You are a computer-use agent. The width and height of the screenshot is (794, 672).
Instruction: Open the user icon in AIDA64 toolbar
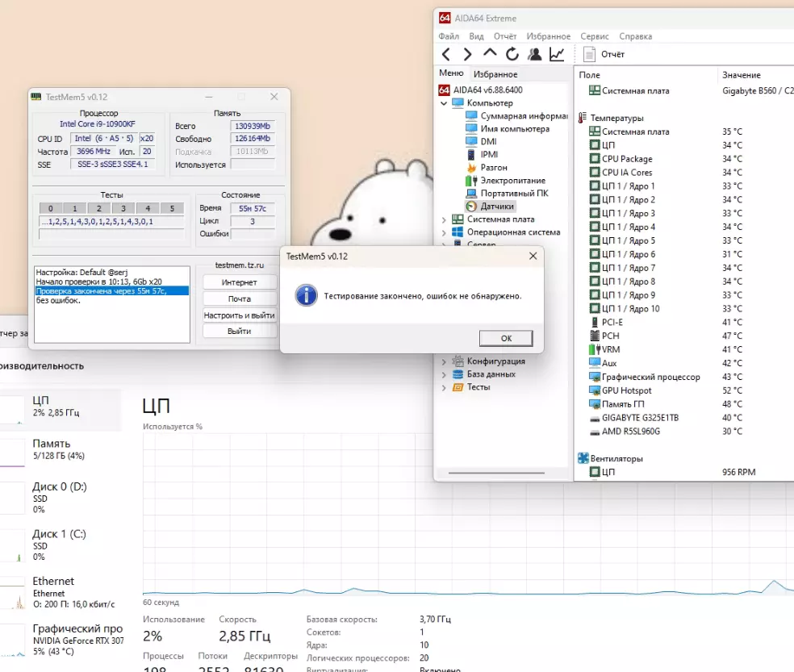pyautogui.click(x=535, y=54)
